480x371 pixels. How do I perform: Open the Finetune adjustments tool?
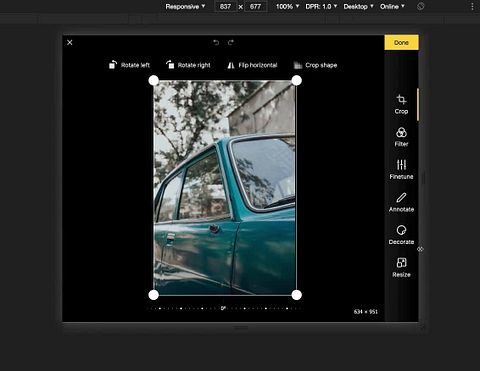pyautogui.click(x=401, y=170)
